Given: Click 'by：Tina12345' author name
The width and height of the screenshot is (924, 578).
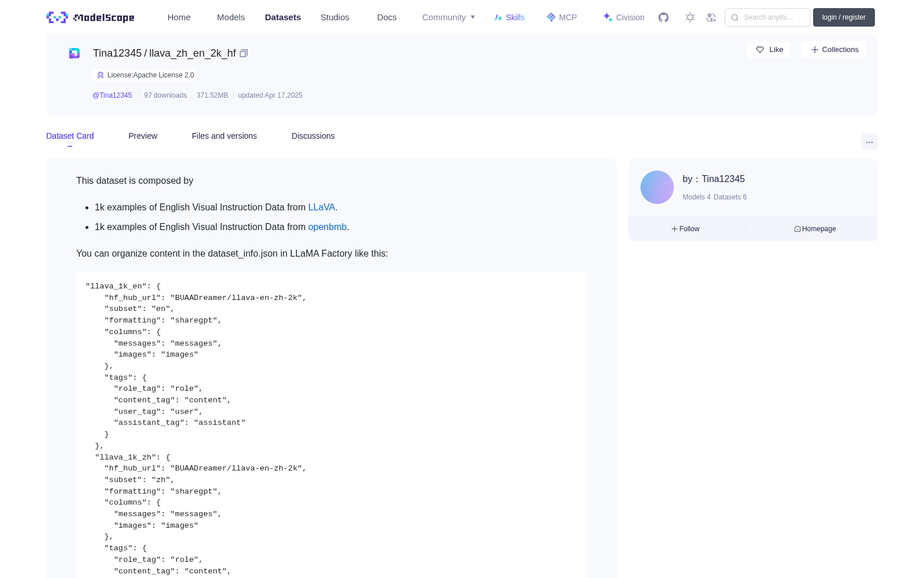Looking at the screenshot, I should [x=714, y=179].
